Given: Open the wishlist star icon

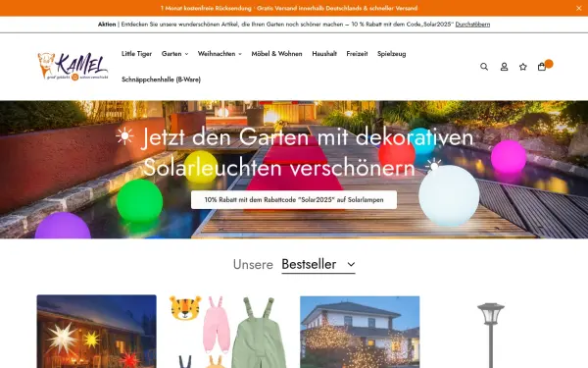Looking at the screenshot, I should [522, 67].
